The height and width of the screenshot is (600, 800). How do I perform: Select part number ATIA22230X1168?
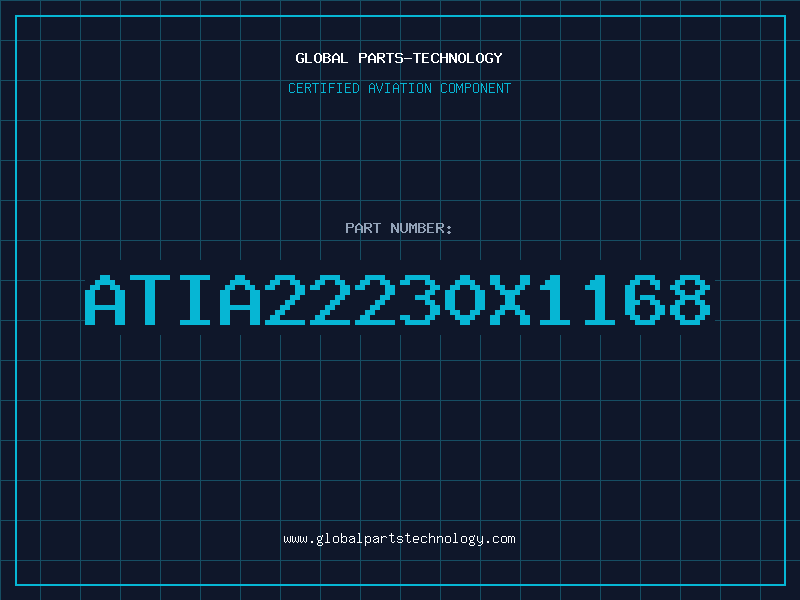[x=398, y=299]
